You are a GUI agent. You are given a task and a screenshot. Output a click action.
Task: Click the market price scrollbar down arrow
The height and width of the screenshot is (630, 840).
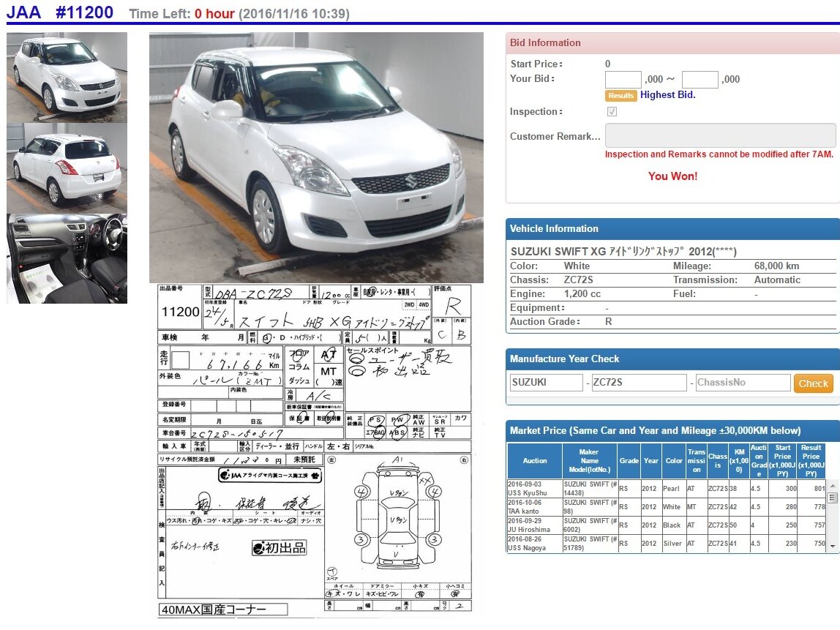[832, 547]
